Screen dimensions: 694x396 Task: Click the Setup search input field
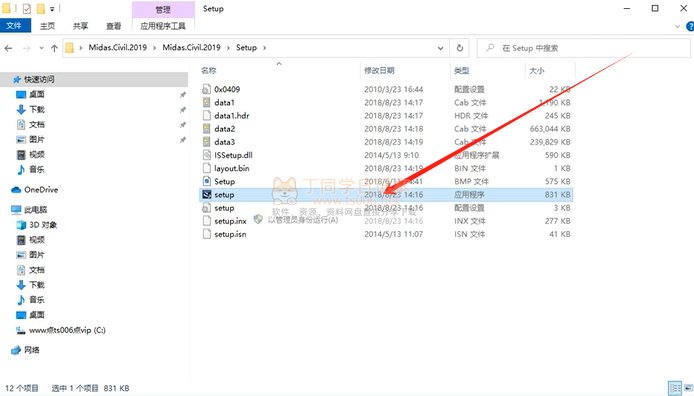[x=584, y=48]
